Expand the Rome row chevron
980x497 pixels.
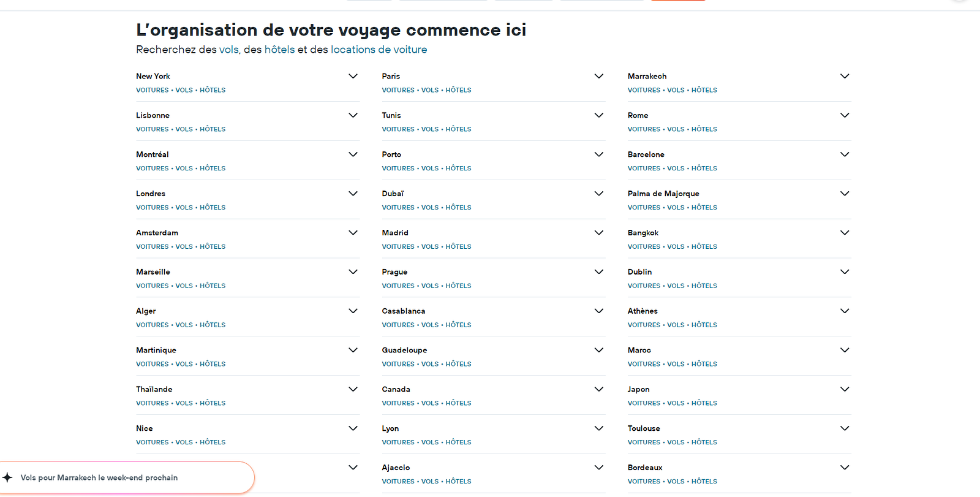845,115
